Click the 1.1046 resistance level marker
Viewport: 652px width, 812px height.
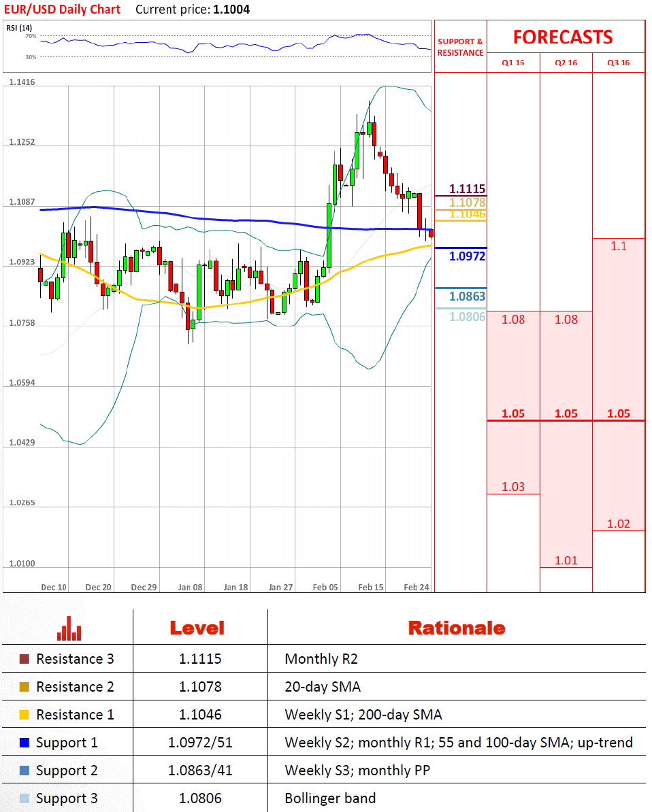point(467,214)
